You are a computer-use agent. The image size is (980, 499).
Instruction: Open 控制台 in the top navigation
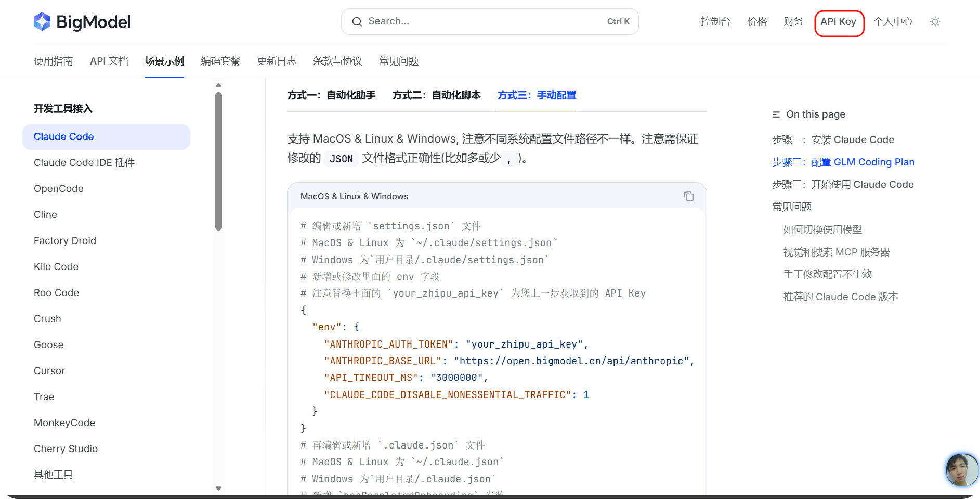715,22
